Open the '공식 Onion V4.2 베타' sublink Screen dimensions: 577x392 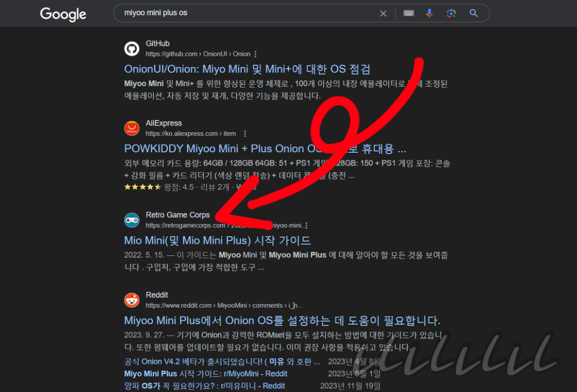(x=222, y=362)
